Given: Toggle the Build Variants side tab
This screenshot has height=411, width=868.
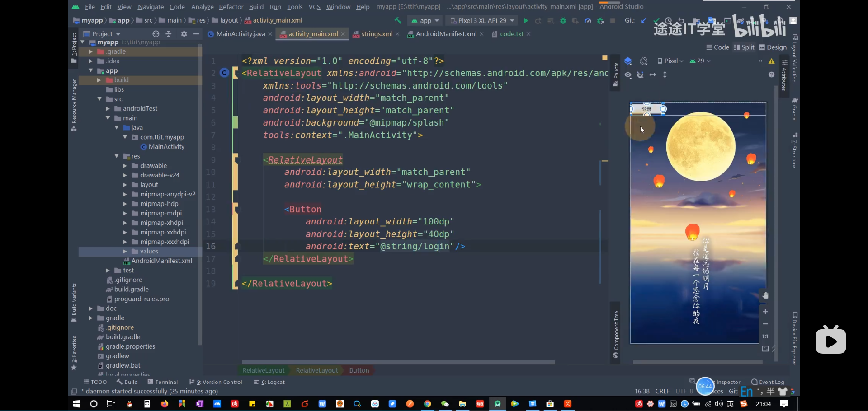Looking at the screenshot, I should 74,303.
